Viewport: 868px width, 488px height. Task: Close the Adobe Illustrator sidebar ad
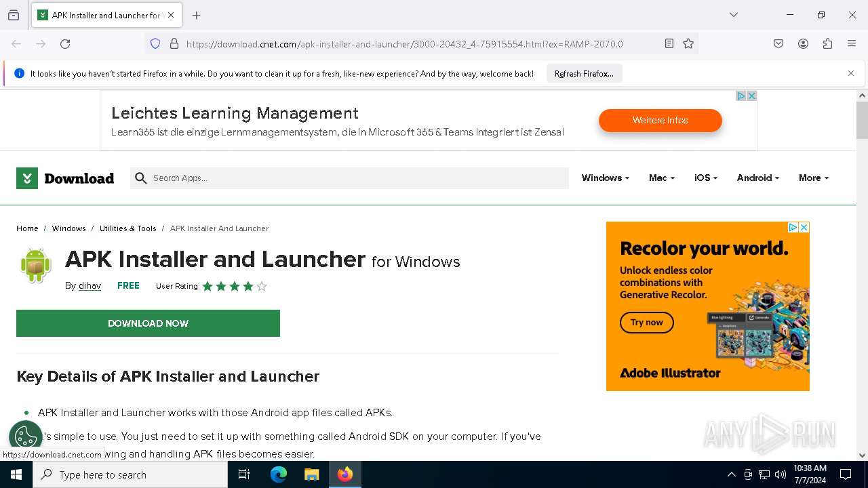tap(804, 228)
